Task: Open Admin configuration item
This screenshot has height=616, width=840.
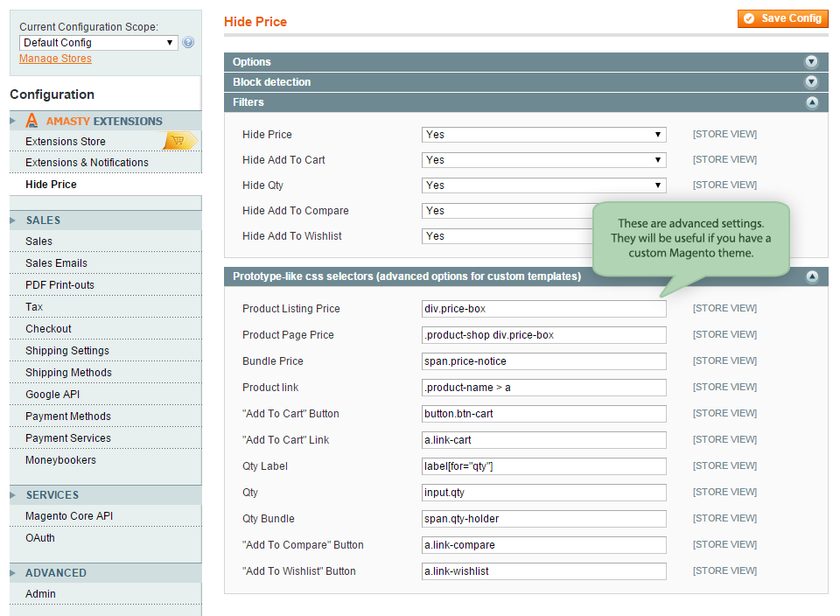Action: (x=40, y=593)
